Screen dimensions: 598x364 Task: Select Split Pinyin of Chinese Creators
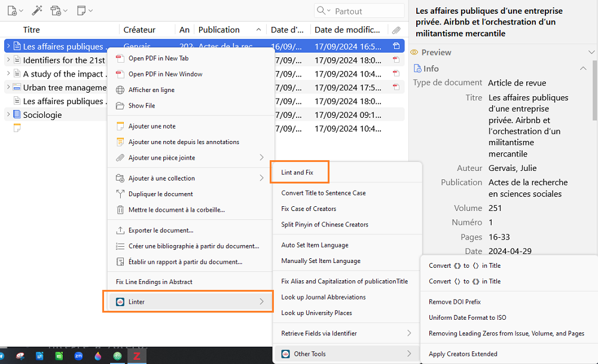pos(325,225)
